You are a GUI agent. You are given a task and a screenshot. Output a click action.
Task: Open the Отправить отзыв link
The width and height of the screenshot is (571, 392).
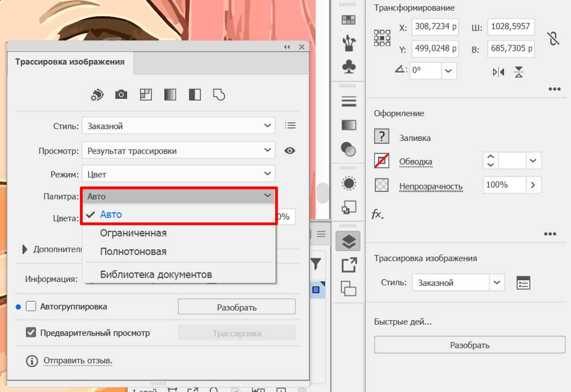[78, 361]
